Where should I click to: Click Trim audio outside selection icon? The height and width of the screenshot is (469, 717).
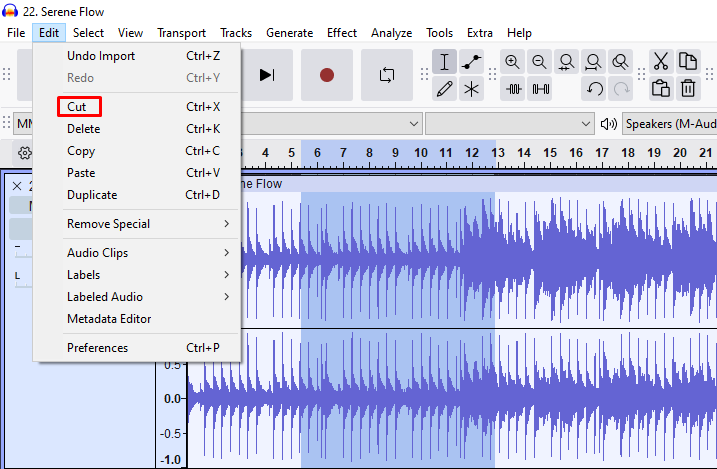click(x=514, y=89)
